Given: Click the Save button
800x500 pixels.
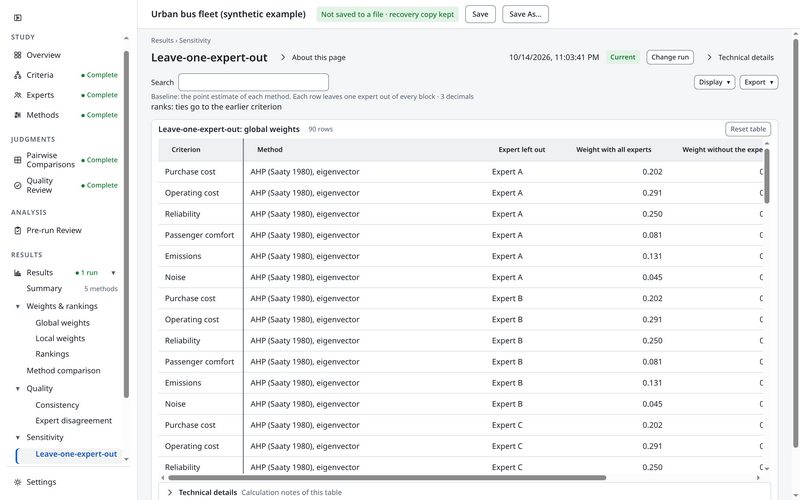Looking at the screenshot, I should (480, 14).
